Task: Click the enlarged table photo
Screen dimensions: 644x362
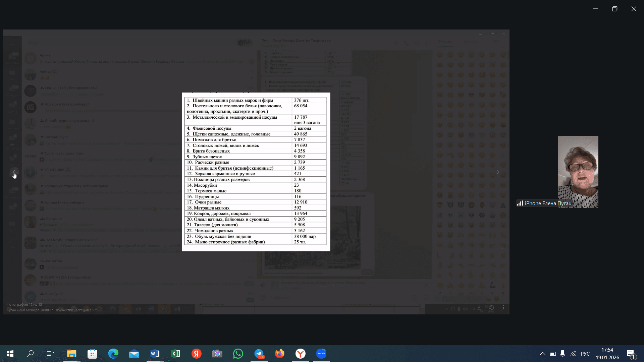Action: point(256,172)
